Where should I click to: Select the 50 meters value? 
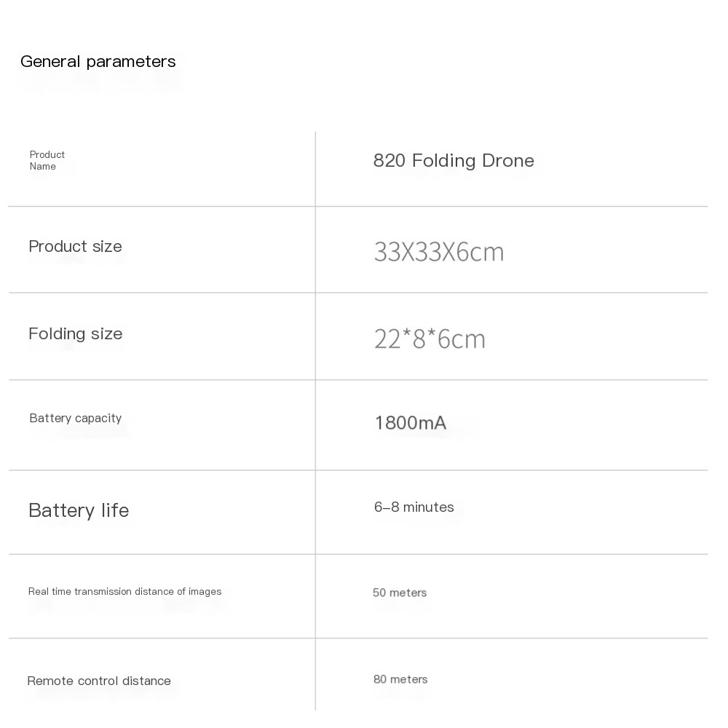click(399, 593)
